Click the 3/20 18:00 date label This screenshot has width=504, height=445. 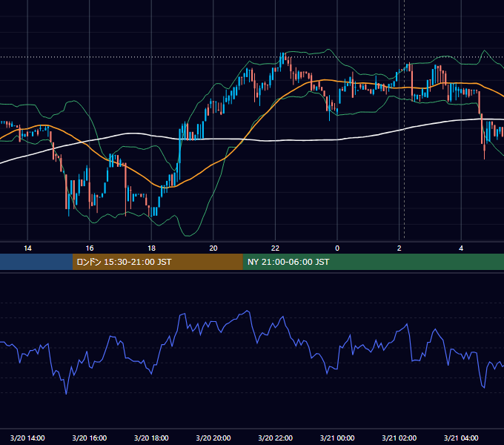pos(151,438)
